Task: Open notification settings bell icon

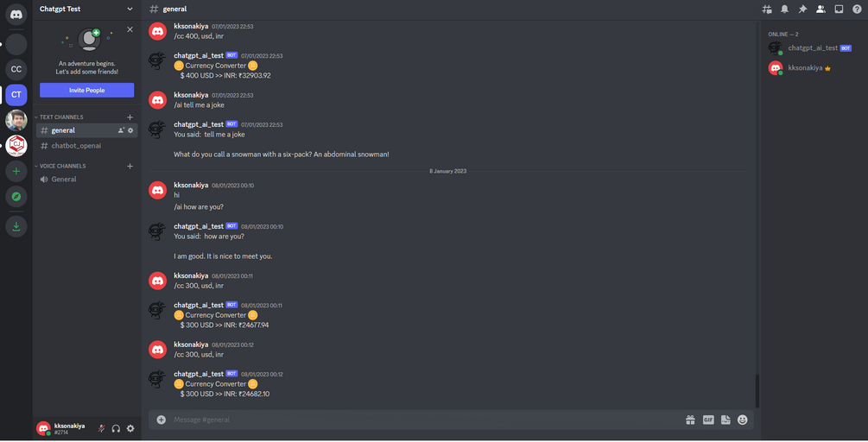Action: click(784, 9)
